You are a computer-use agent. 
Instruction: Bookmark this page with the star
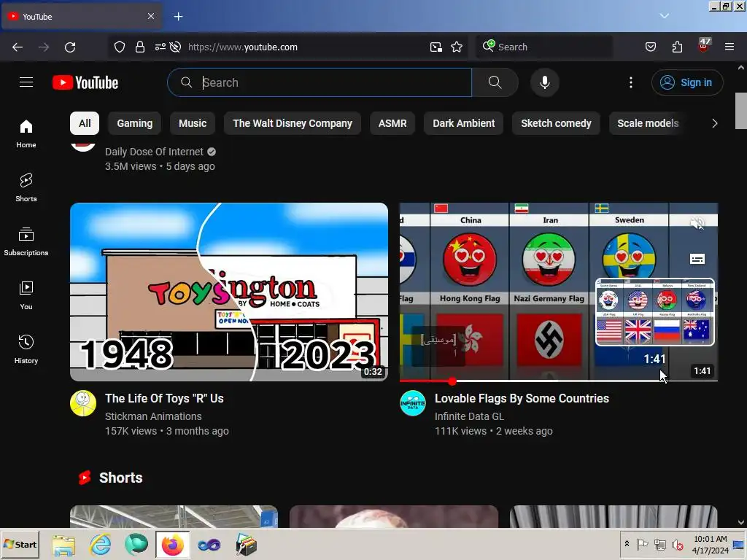[457, 47]
